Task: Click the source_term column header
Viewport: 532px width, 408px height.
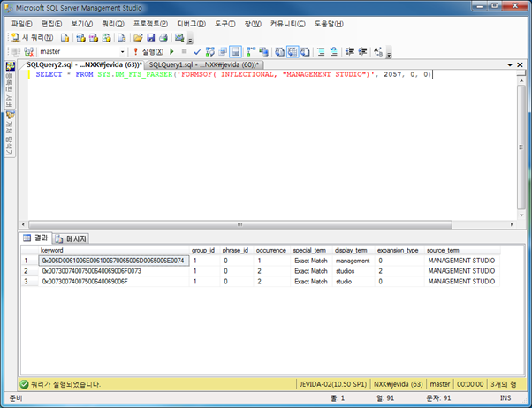Action: coord(462,250)
